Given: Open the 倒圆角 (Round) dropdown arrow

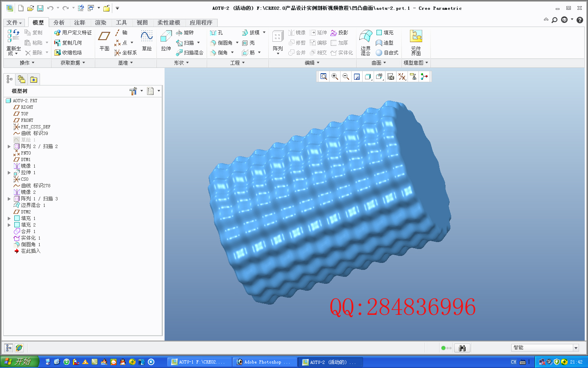Looking at the screenshot, I should (x=237, y=43).
